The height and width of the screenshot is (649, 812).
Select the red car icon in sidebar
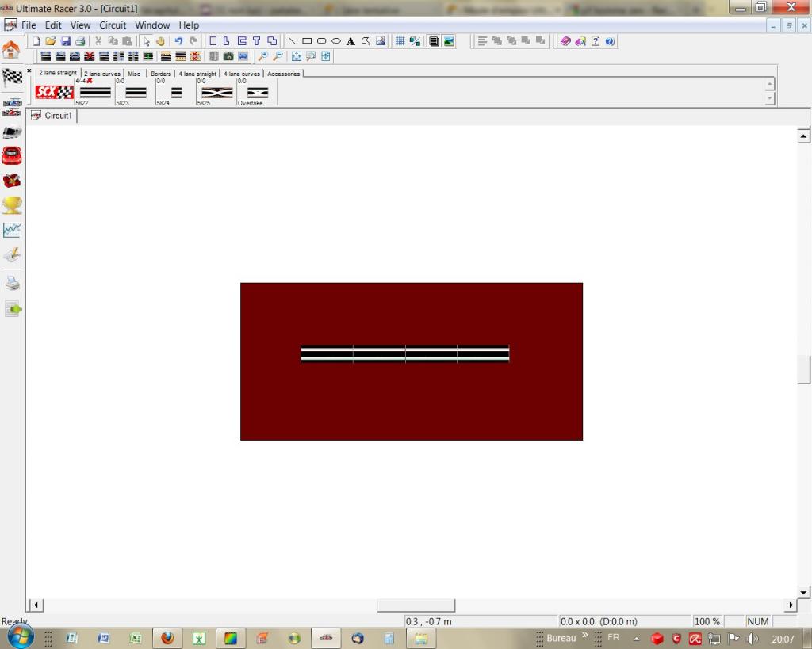[x=12, y=155]
